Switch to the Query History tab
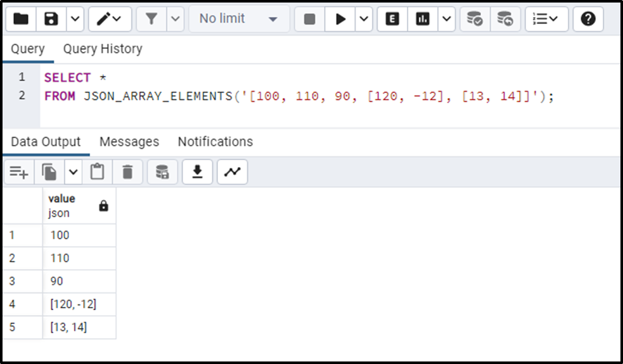Screen dimensions: 623x364 [x=103, y=49]
